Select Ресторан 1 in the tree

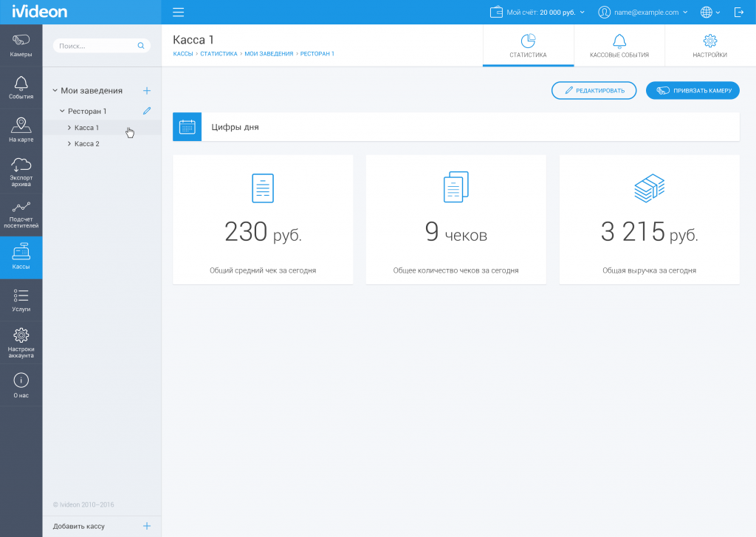pyautogui.click(x=87, y=111)
